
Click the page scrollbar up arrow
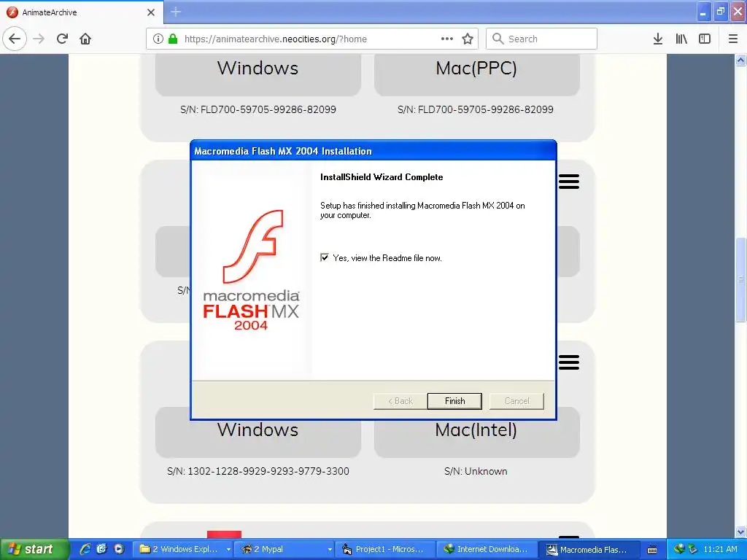click(740, 60)
